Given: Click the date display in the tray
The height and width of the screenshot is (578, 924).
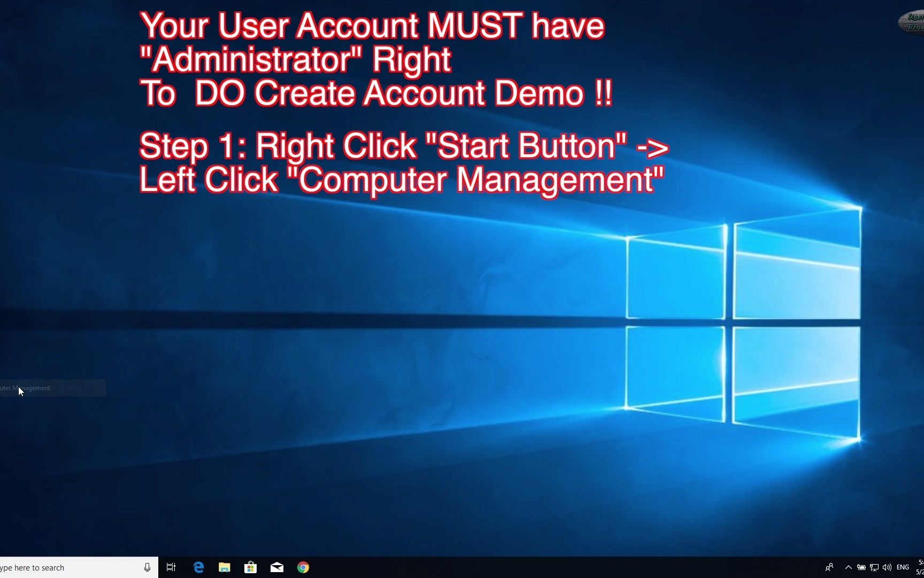Looking at the screenshot, I should [x=921, y=573].
